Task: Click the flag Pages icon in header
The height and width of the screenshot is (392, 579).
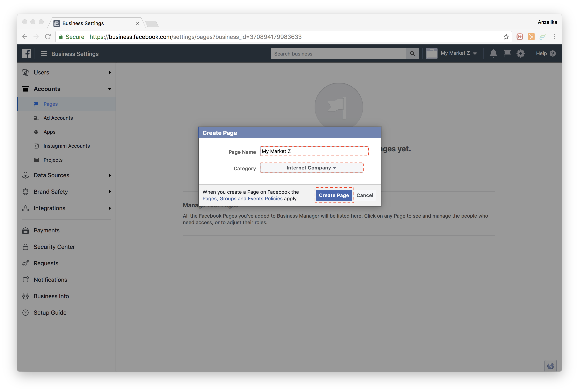Action: pos(507,54)
